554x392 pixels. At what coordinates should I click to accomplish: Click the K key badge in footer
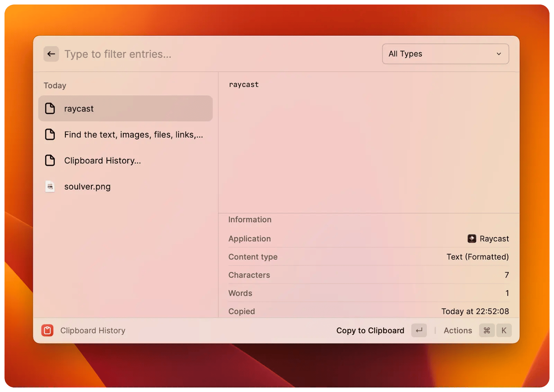click(x=504, y=330)
